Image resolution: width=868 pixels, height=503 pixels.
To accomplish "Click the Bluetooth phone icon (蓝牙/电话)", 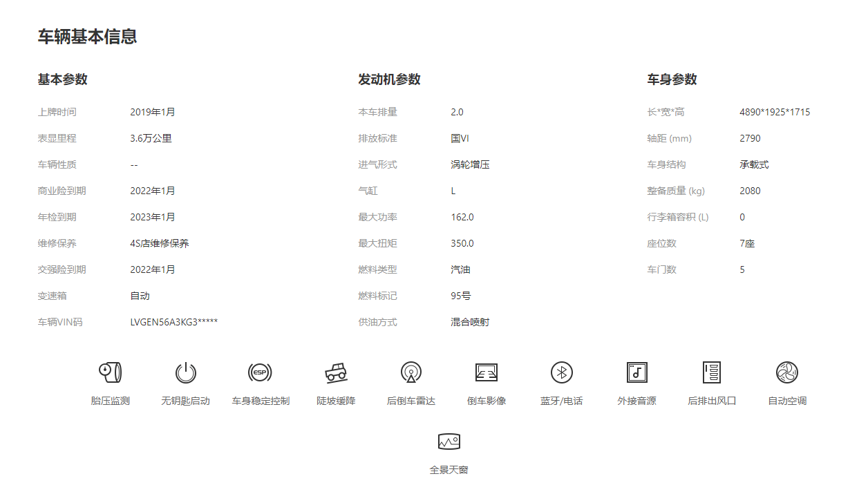I will click(561, 373).
